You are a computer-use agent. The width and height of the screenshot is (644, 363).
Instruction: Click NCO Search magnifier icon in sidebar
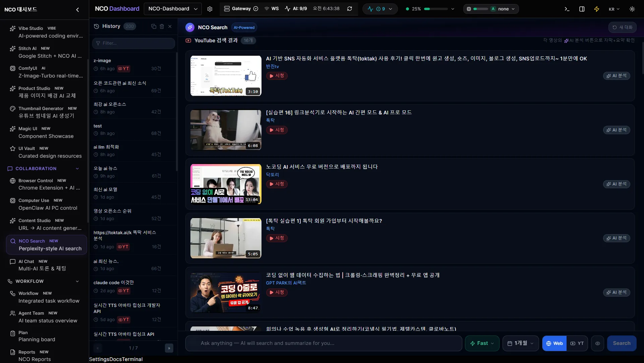[13, 241]
